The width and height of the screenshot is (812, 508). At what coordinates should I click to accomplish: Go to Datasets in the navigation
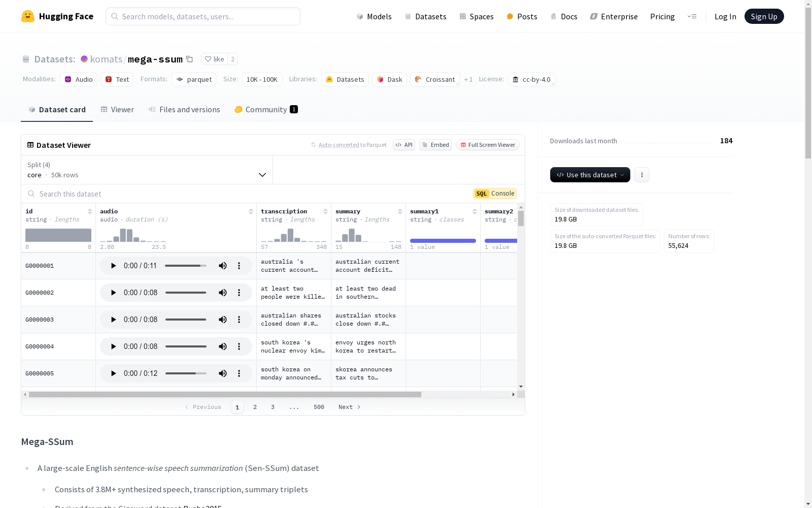pyautogui.click(x=425, y=16)
